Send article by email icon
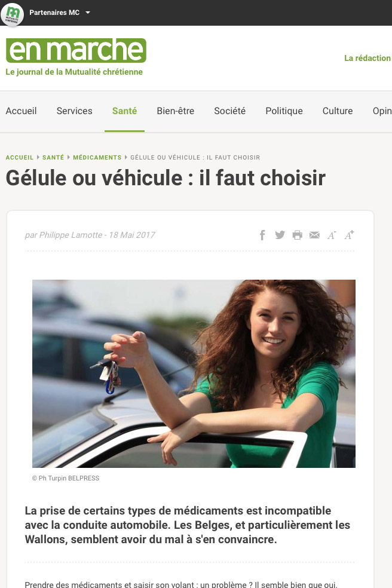 (x=314, y=235)
